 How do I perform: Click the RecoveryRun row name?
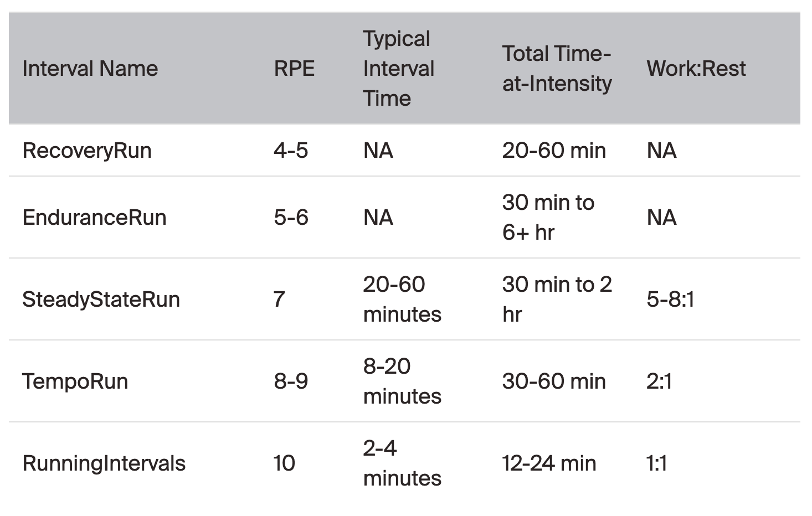87,151
